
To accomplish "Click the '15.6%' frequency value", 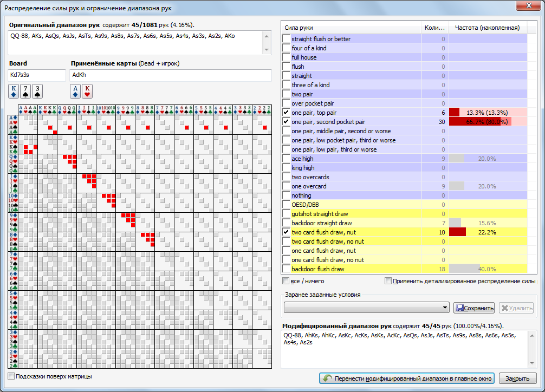I will (487, 223).
